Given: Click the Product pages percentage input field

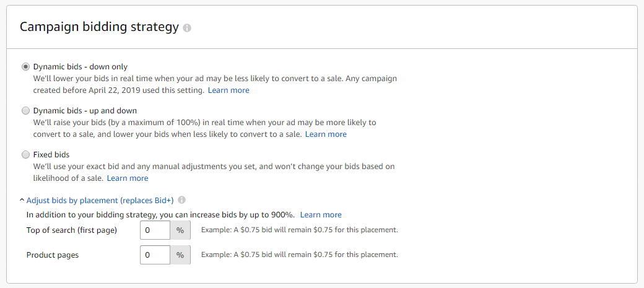Looking at the screenshot, I should tap(155, 255).
